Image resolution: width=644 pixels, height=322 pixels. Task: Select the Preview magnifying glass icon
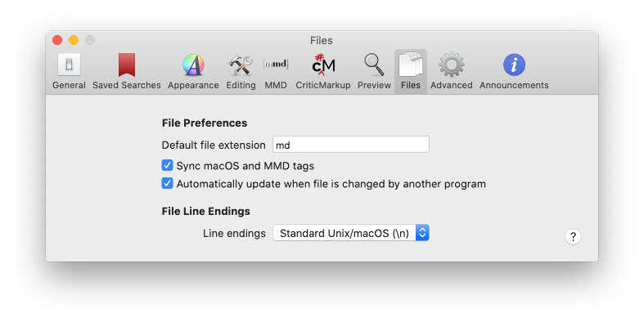(x=374, y=65)
